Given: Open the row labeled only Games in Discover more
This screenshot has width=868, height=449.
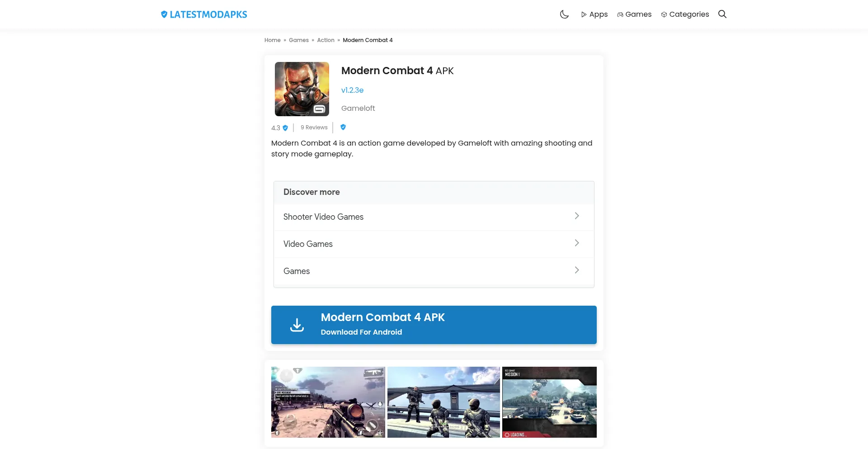Looking at the screenshot, I should pos(434,271).
